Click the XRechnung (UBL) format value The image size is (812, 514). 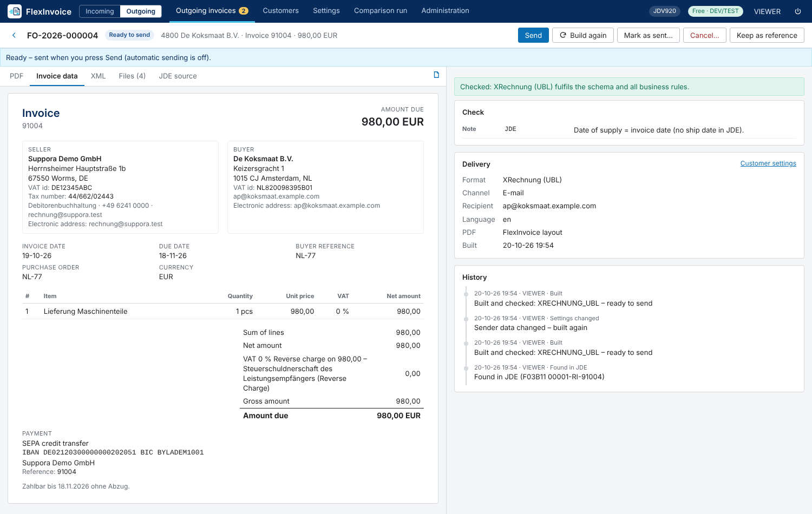point(532,180)
